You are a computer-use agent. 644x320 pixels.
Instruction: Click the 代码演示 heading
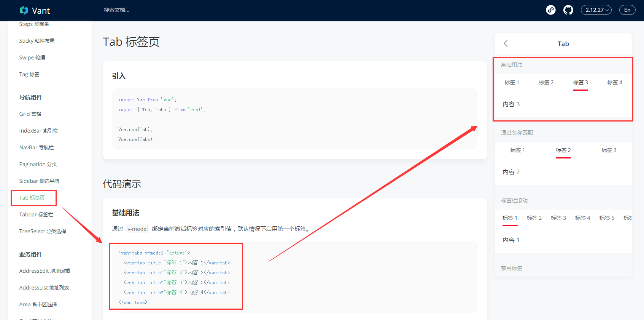[122, 184]
